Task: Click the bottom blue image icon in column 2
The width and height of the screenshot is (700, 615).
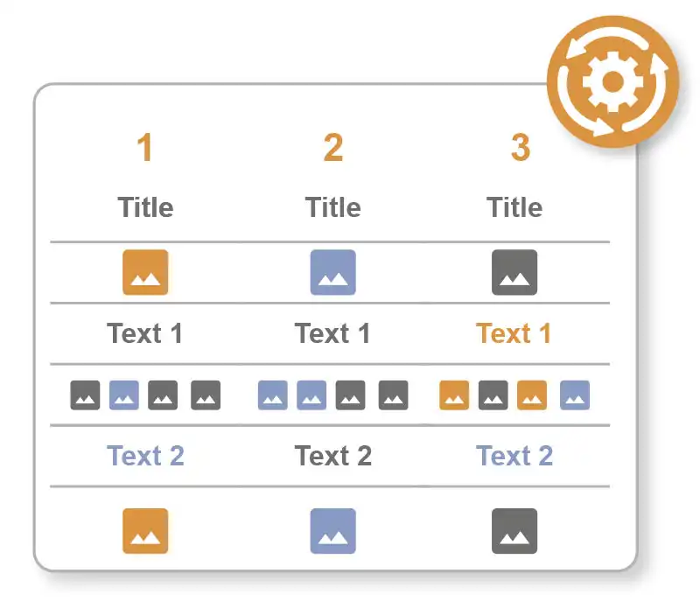Action: [332, 531]
